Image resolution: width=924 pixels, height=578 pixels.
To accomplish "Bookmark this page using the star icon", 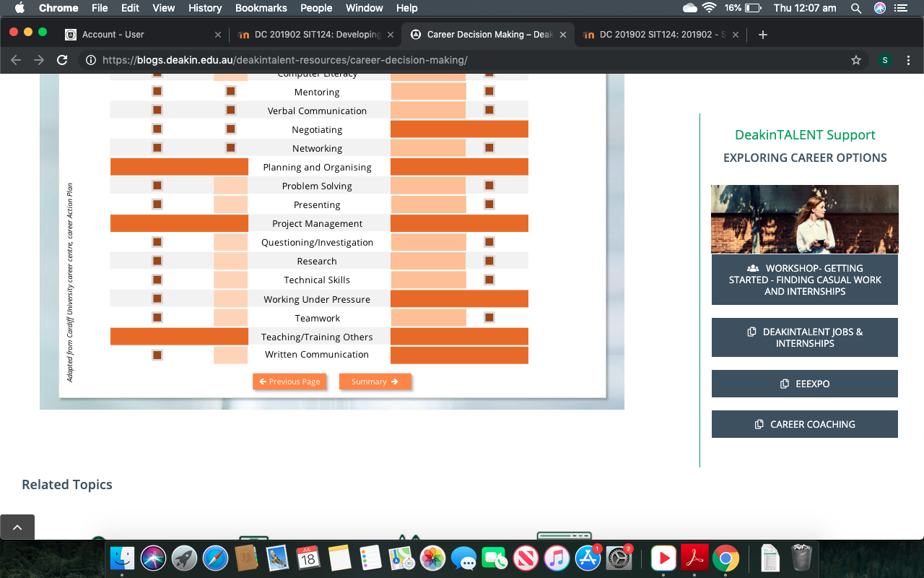I will [x=856, y=61].
